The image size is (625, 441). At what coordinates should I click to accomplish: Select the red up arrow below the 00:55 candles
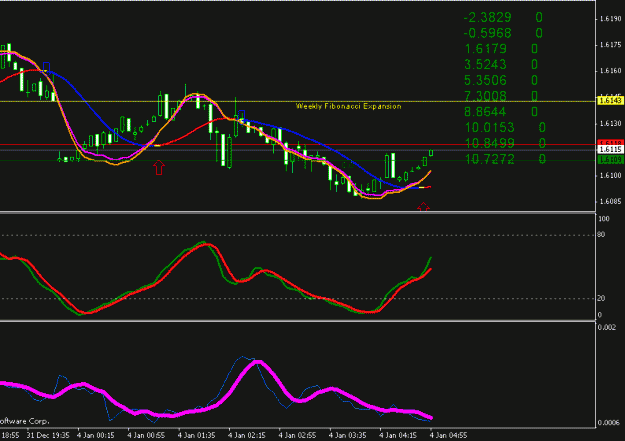(x=159, y=167)
